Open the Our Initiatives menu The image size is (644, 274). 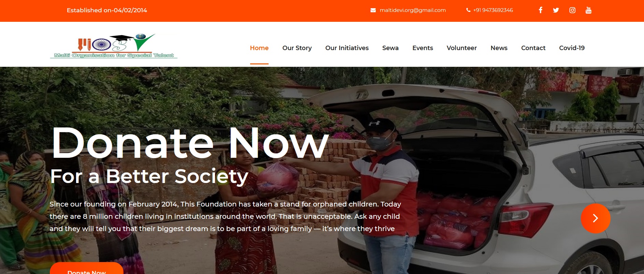coord(347,48)
